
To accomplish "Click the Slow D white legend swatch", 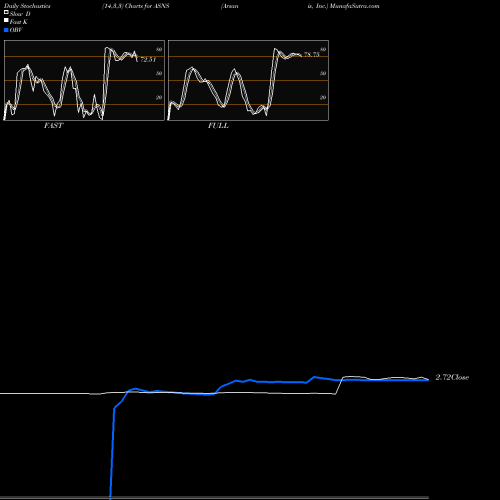I will (6, 12).
